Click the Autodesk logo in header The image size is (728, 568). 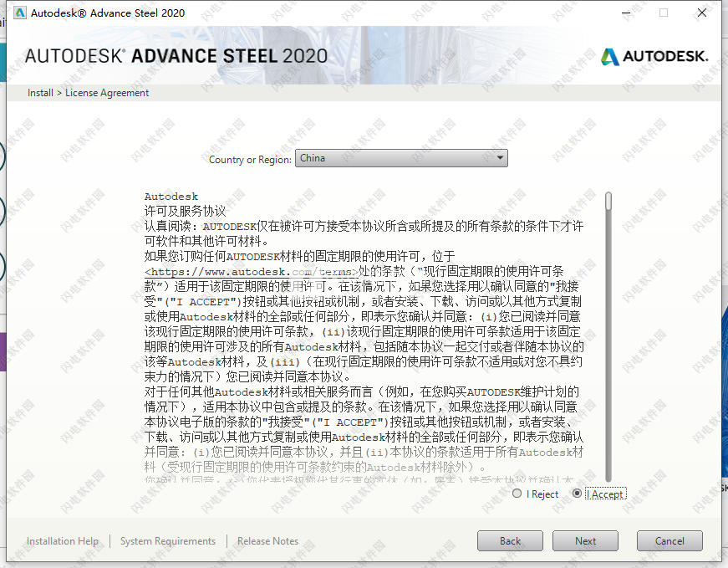tap(654, 56)
